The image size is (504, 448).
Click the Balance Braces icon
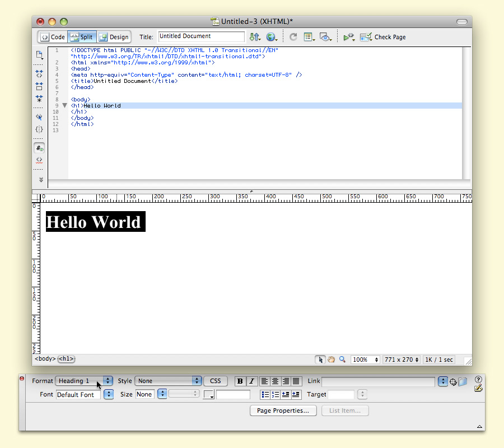point(39,129)
